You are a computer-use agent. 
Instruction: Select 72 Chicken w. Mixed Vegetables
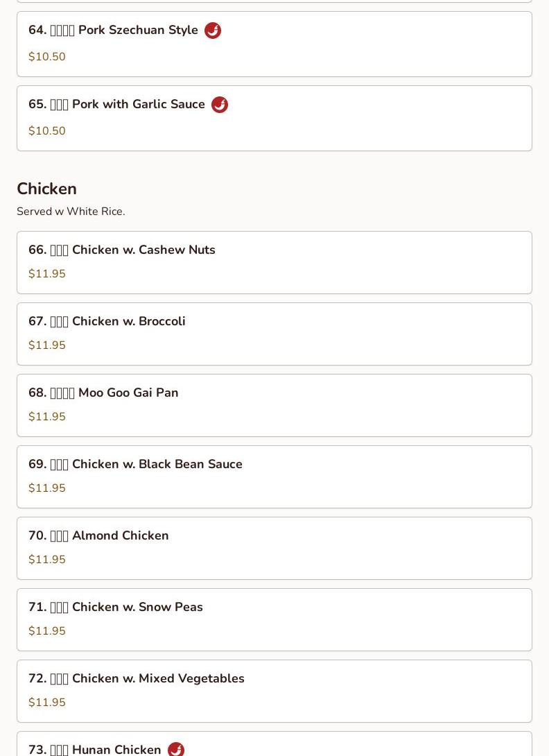tap(274, 691)
